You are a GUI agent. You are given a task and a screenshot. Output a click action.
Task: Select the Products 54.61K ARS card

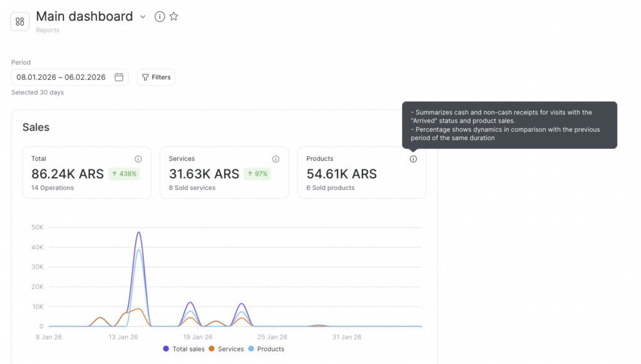(x=361, y=173)
